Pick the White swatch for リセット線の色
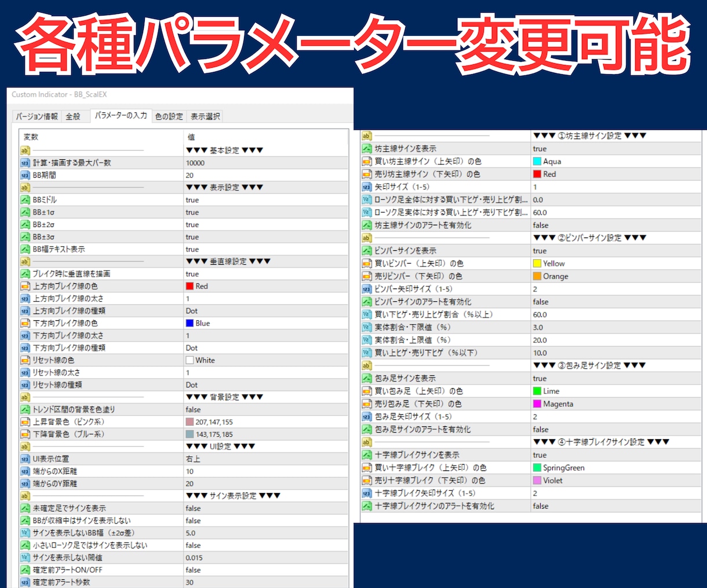Image resolution: width=707 pixels, height=588 pixels. click(x=189, y=360)
